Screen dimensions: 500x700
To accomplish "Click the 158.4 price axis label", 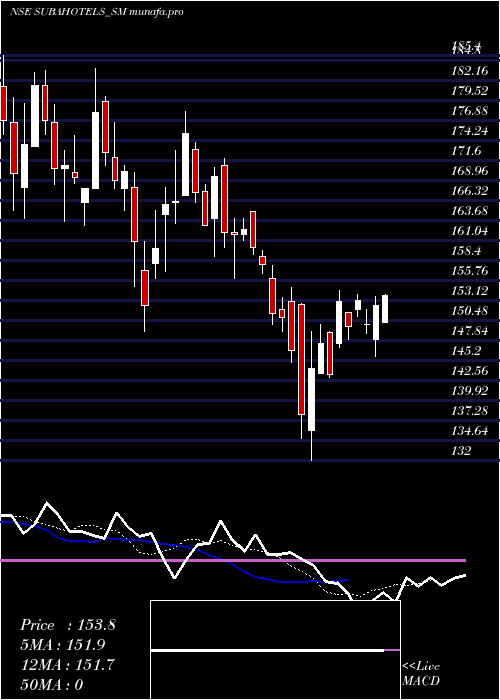I will point(467,251).
